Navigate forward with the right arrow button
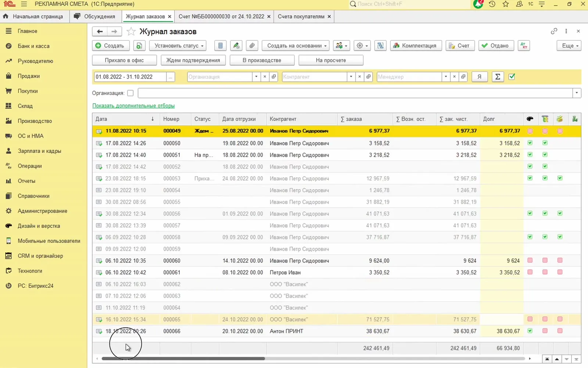Image resolution: width=588 pixels, height=368 pixels. (114, 32)
